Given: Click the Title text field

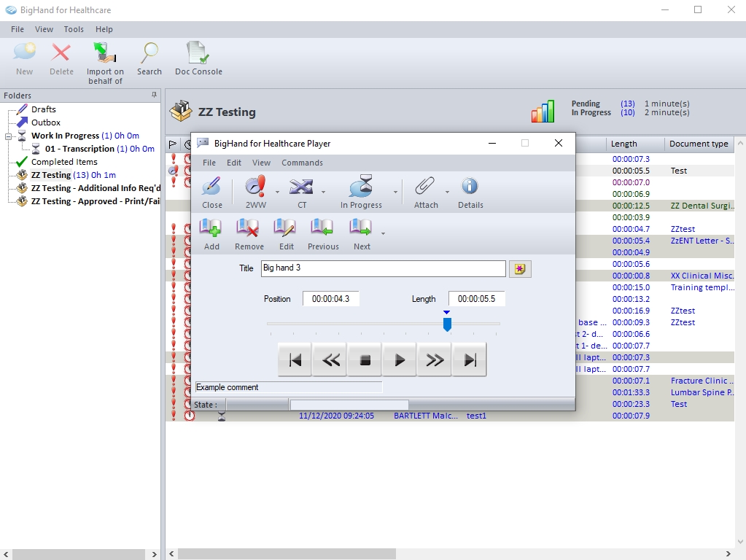Looking at the screenshot, I should [383, 268].
